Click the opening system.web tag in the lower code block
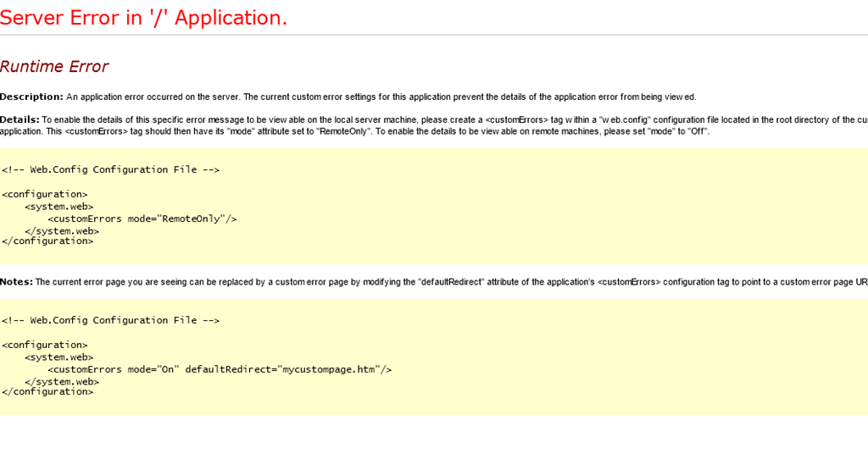This screenshot has width=868, height=470. pyautogui.click(x=58, y=357)
